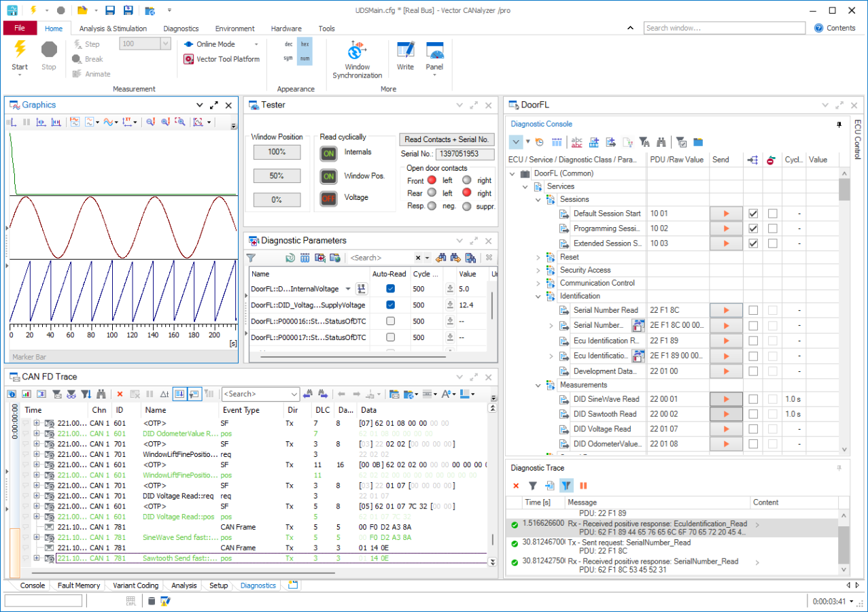Collapse the Measurements tree node

[538, 386]
